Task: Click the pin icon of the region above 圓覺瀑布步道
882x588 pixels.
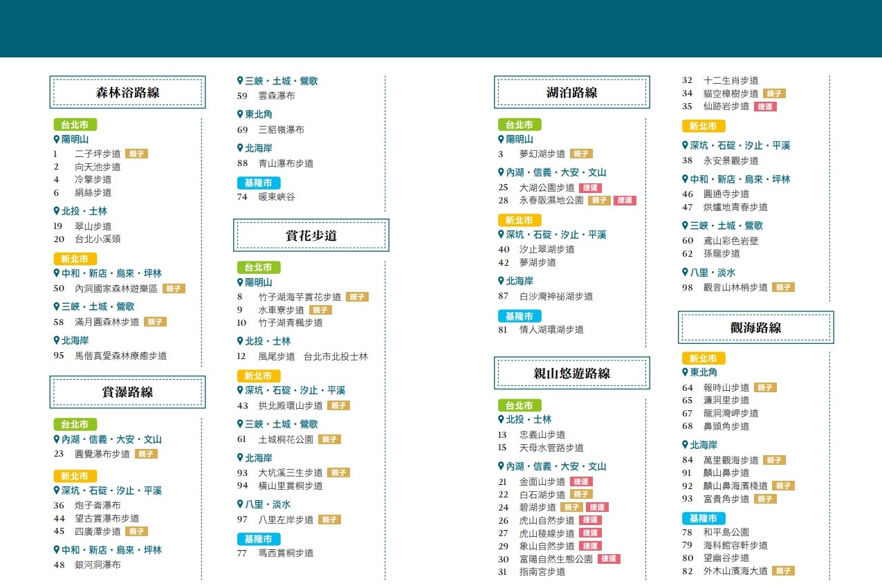Action: [57, 439]
